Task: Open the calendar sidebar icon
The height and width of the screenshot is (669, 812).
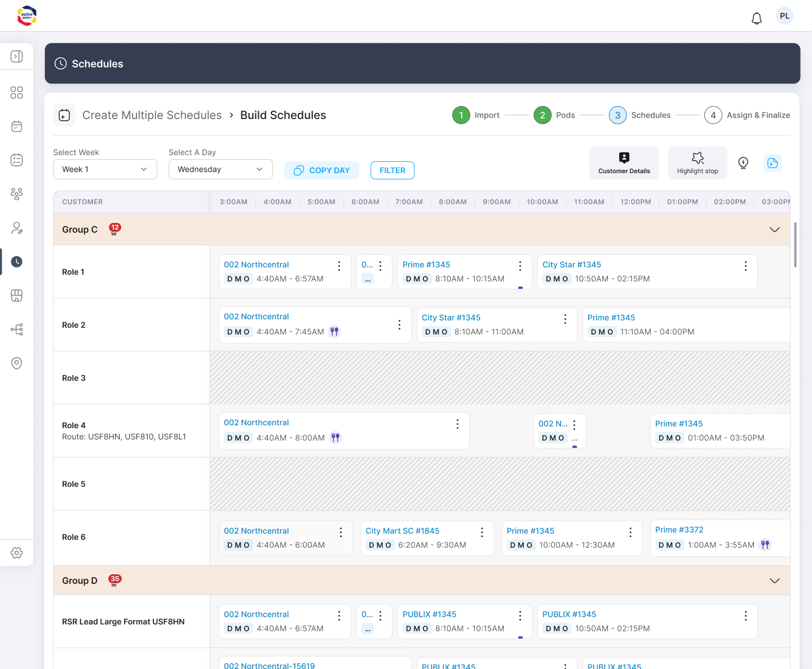Action: coord(17,126)
